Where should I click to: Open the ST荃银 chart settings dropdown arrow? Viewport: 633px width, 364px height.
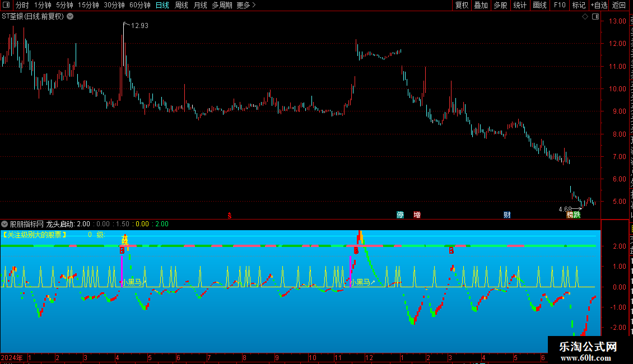coord(70,17)
